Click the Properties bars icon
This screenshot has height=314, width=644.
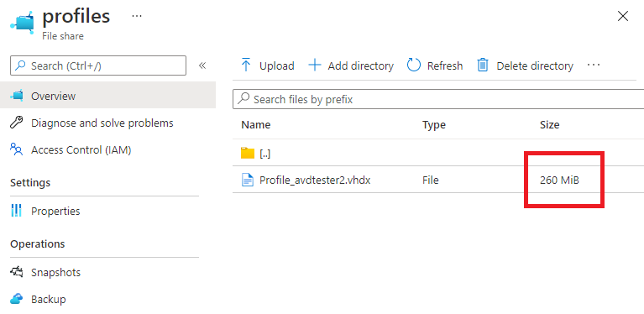coord(17,211)
